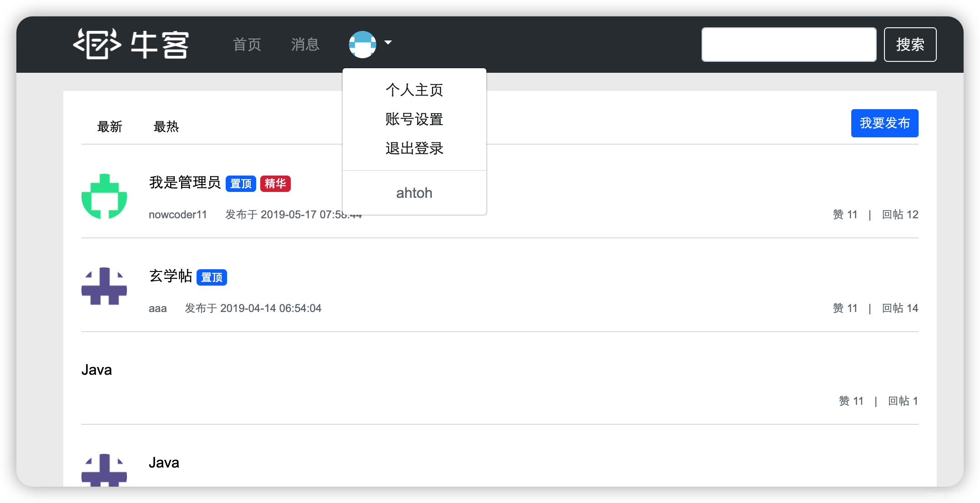Click the user avatar in the navbar
980x503 pixels.
click(363, 44)
